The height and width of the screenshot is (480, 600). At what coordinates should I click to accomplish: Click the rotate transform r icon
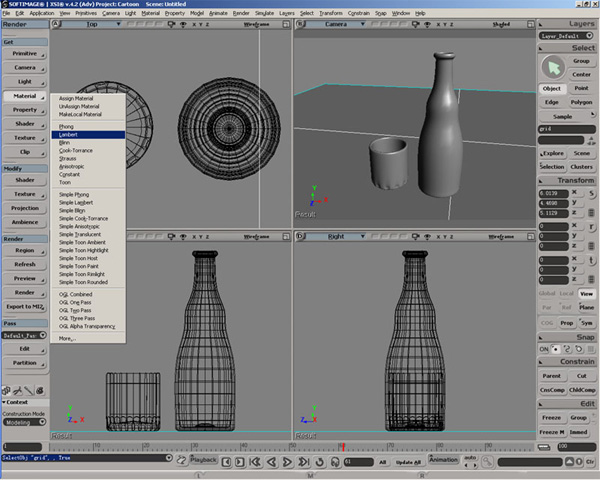click(592, 227)
